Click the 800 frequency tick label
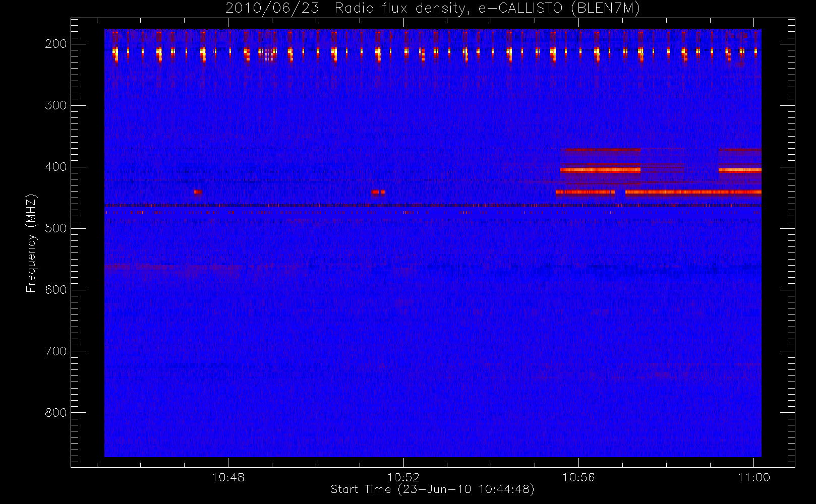The width and height of the screenshot is (816, 504). click(55, 413)
